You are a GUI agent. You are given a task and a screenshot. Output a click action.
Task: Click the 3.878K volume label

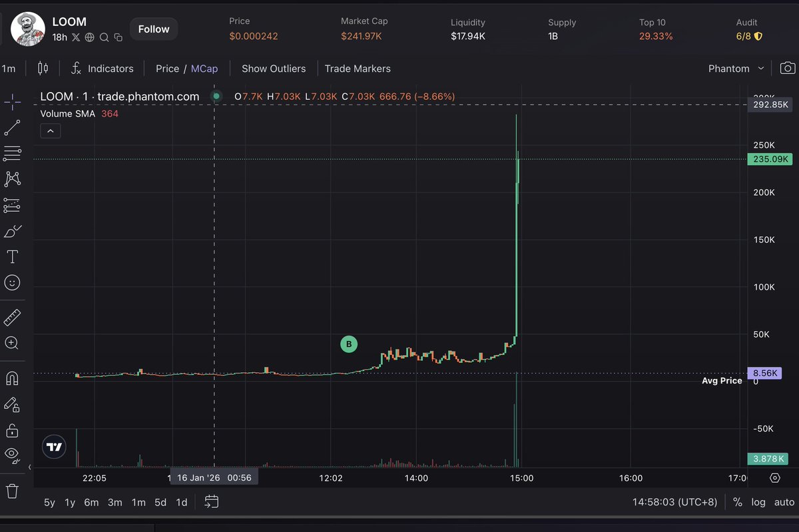pyautogui.click(x=769, y=459)
